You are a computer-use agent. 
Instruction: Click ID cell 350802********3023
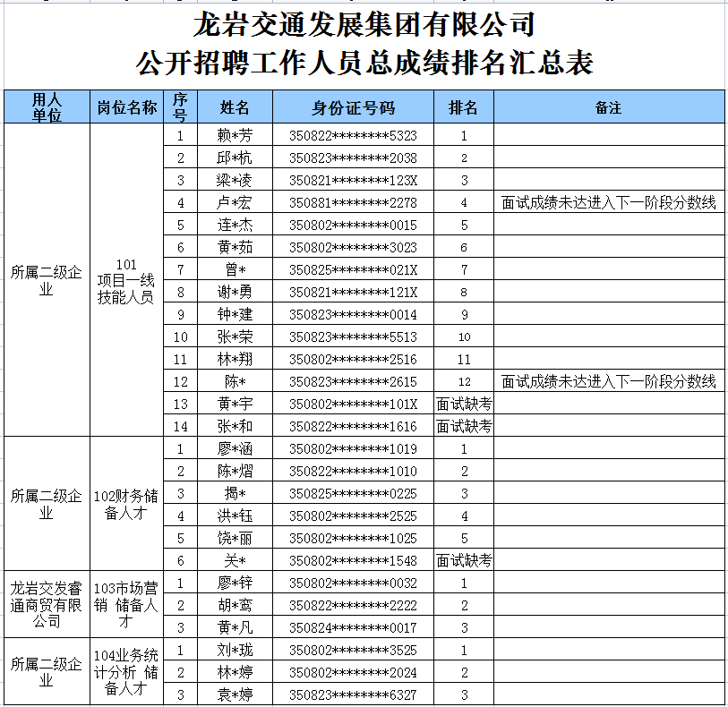point(353,247)
